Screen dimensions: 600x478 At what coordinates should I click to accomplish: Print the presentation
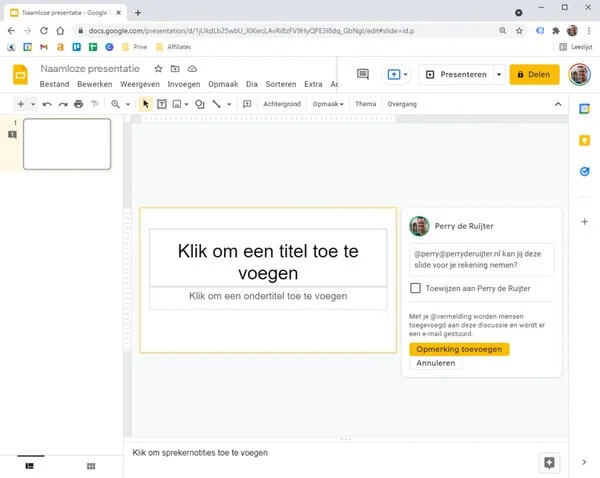(x=79, y=104)
